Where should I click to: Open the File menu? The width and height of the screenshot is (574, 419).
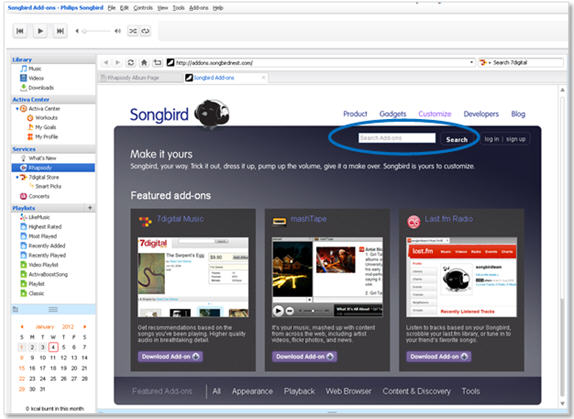(112, 8)
